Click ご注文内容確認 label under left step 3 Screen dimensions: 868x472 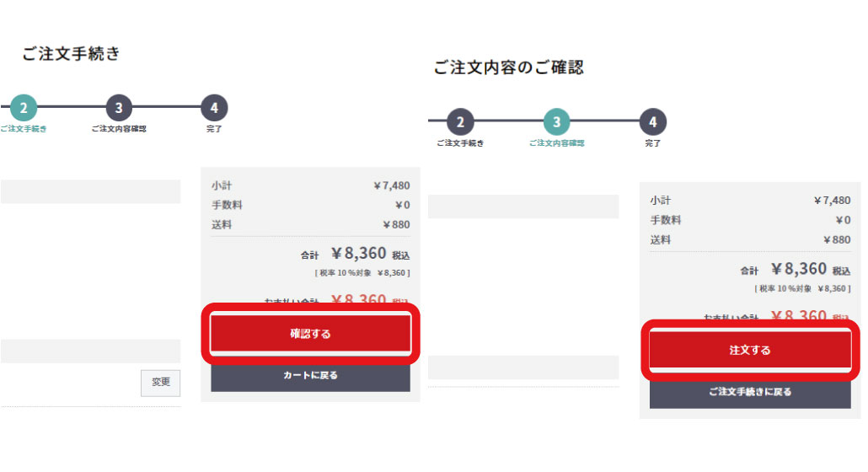[x=119, y=129]
